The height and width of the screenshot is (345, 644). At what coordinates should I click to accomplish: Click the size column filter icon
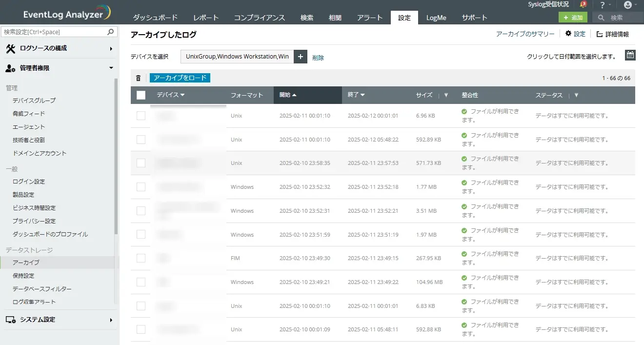point(446,96)
